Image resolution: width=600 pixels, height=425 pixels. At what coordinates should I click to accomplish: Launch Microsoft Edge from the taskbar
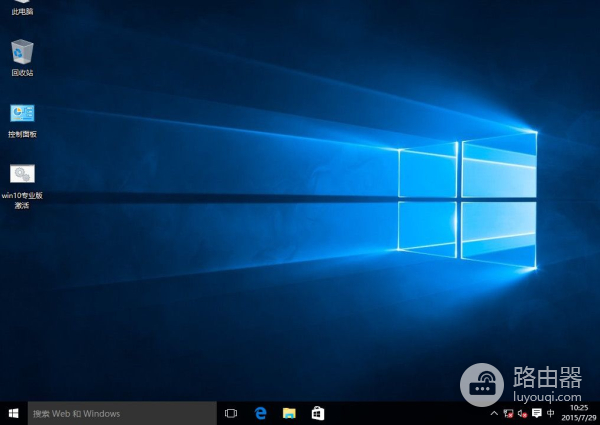[260, 413]
